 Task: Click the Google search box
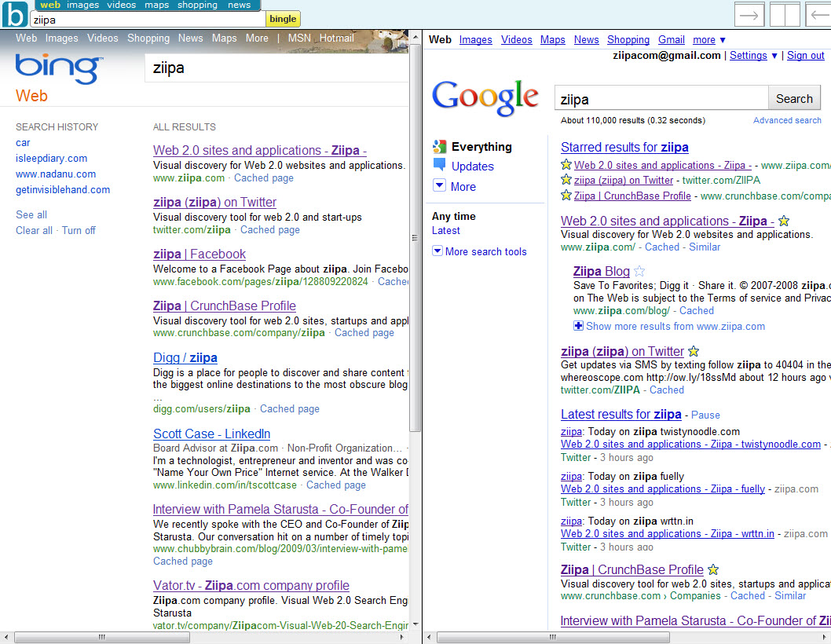point(661,99)
